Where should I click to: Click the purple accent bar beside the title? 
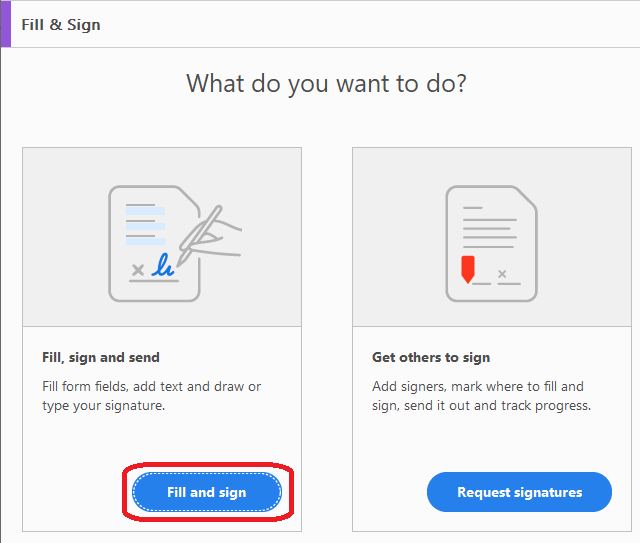point(5,23)
